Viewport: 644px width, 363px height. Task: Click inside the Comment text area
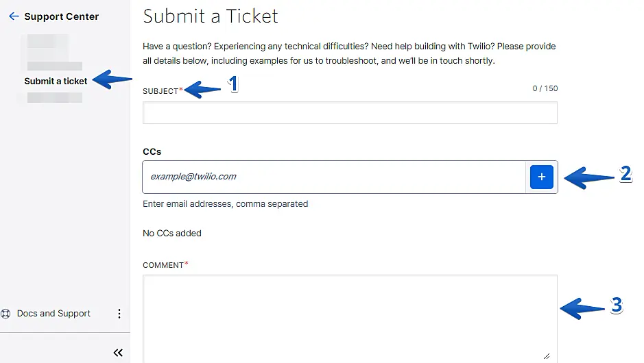(349, 315)
